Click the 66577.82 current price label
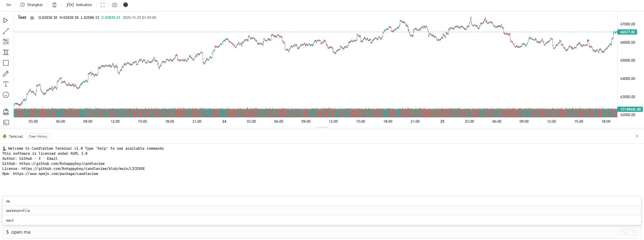This screenshot has width=644, height=240. 628,32
